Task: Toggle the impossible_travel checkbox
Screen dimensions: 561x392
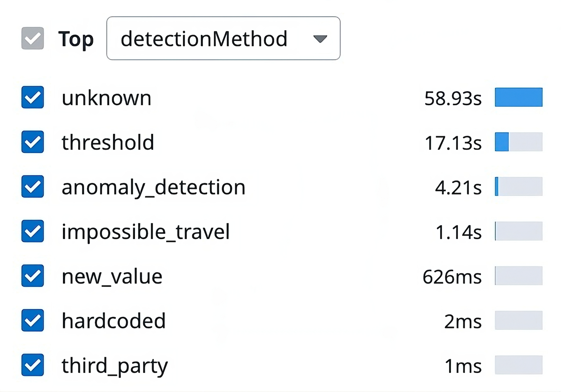Action: coord(32,231)
